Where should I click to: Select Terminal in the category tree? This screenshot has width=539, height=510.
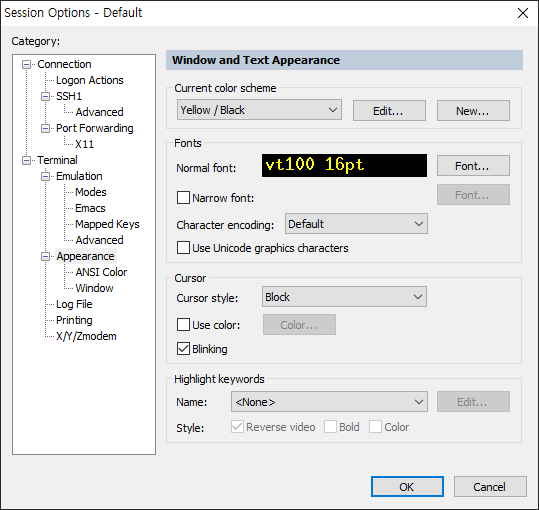(x=57, y=160)
